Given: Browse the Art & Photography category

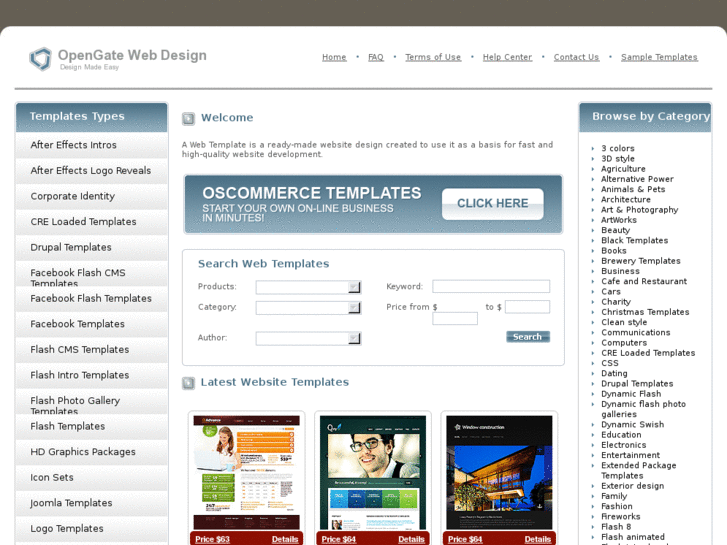Looking at the screenshot, I should coord(639,210).
